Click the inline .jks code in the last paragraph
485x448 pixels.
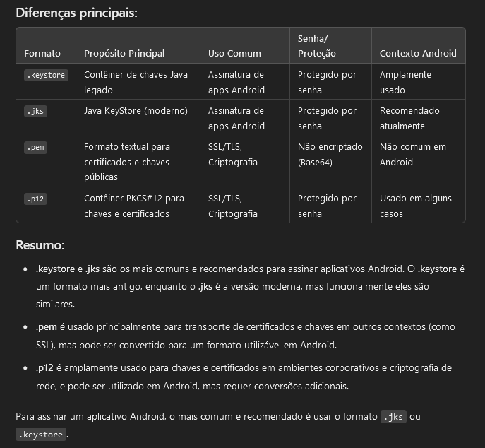click(393, 417)
